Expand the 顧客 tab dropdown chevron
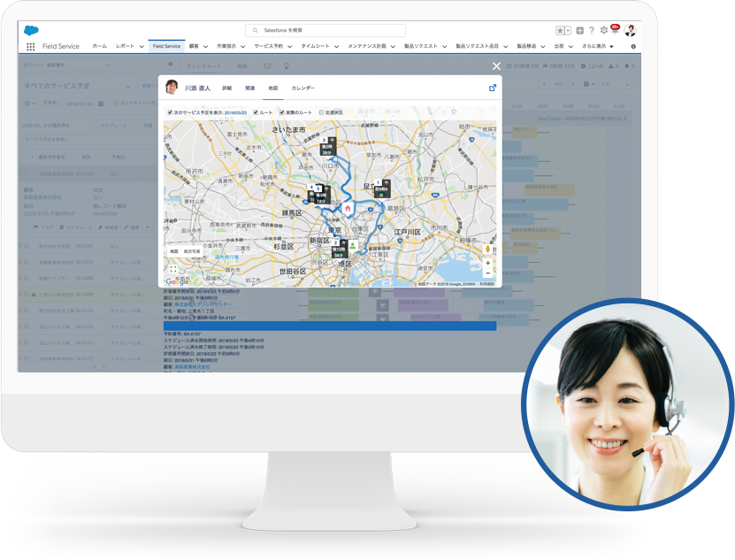The width and height of the screenshot is (735, 560). [x=205, y=46]
